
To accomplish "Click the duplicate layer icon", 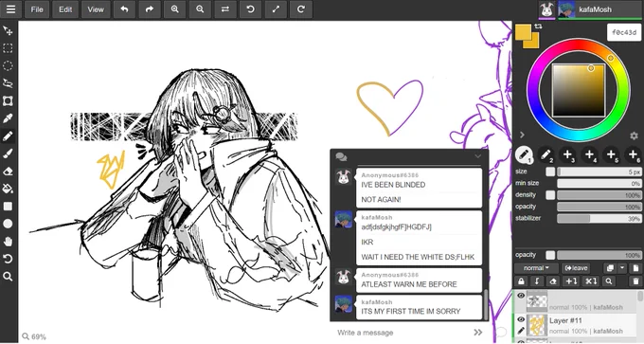I will [610, 268].
